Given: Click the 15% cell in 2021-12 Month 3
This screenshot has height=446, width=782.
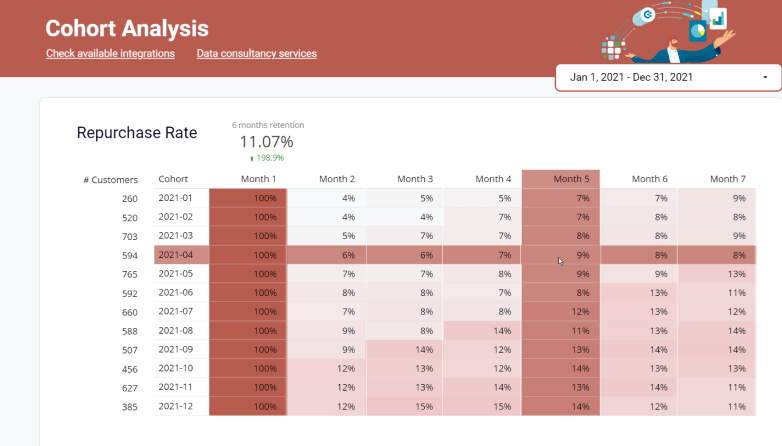Looking at the screenshot, I should click(x=404, y=406).
